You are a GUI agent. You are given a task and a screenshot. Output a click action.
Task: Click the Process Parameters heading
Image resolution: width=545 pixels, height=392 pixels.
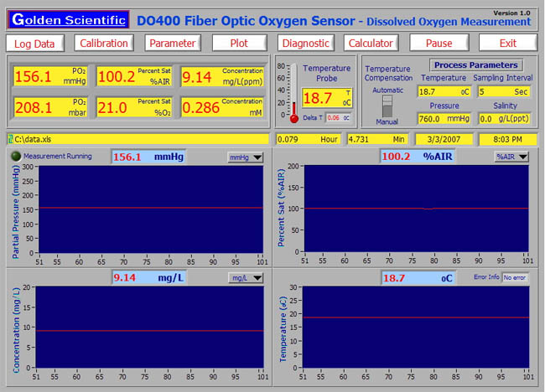point(476,65)
